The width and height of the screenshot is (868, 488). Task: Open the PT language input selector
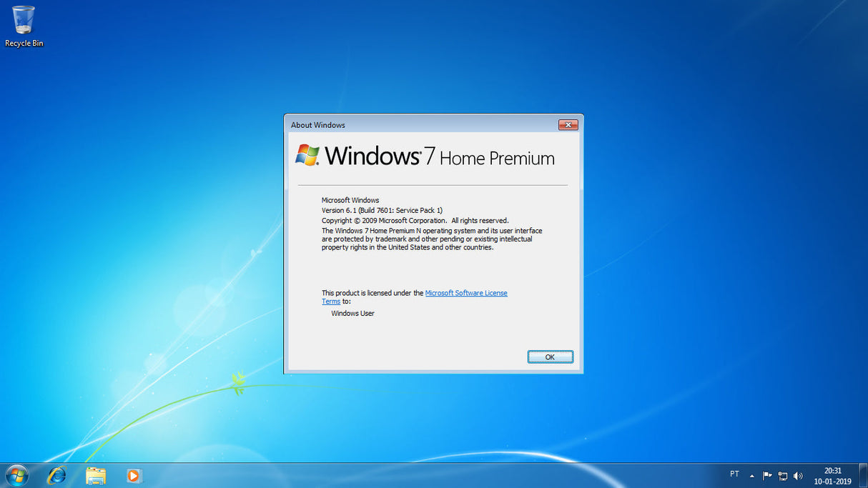(x=734, y=474)
